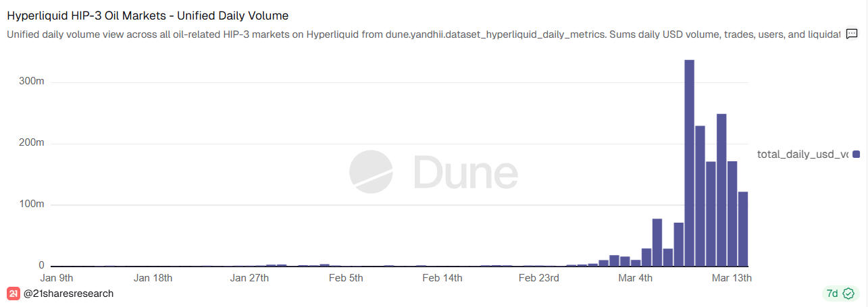Select the last bar at Mar 13th
Image resolution: width=868 pixels, height=307 pixels.
(743, 229)
